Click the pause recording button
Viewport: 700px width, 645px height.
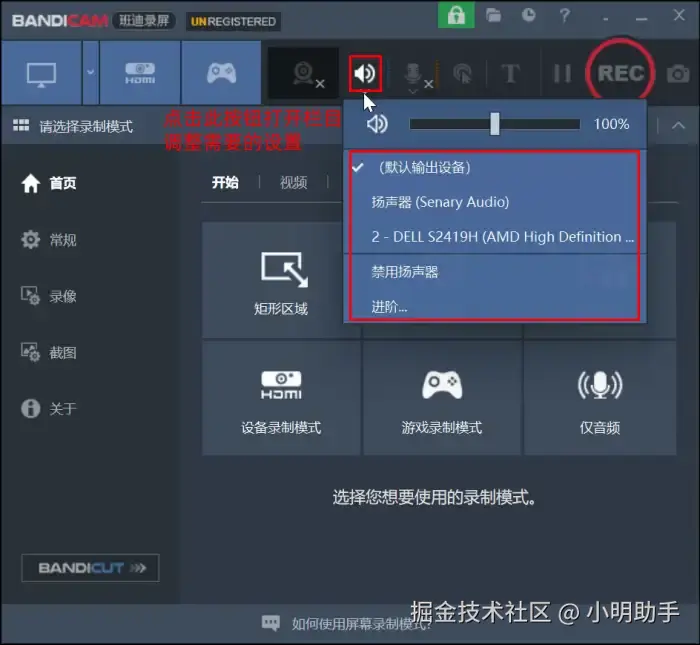[562, 74]
